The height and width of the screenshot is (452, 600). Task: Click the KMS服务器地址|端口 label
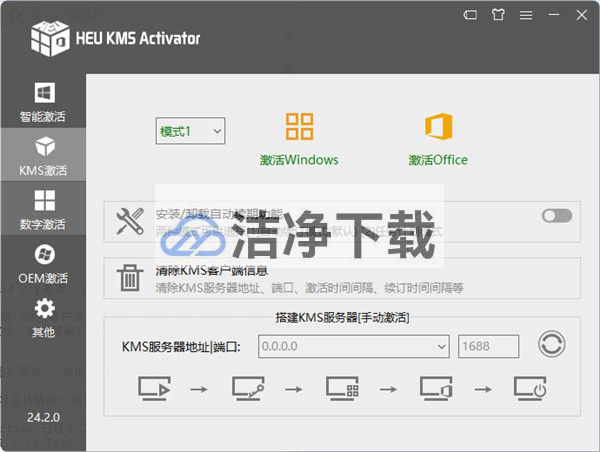[x=181, y=347]
